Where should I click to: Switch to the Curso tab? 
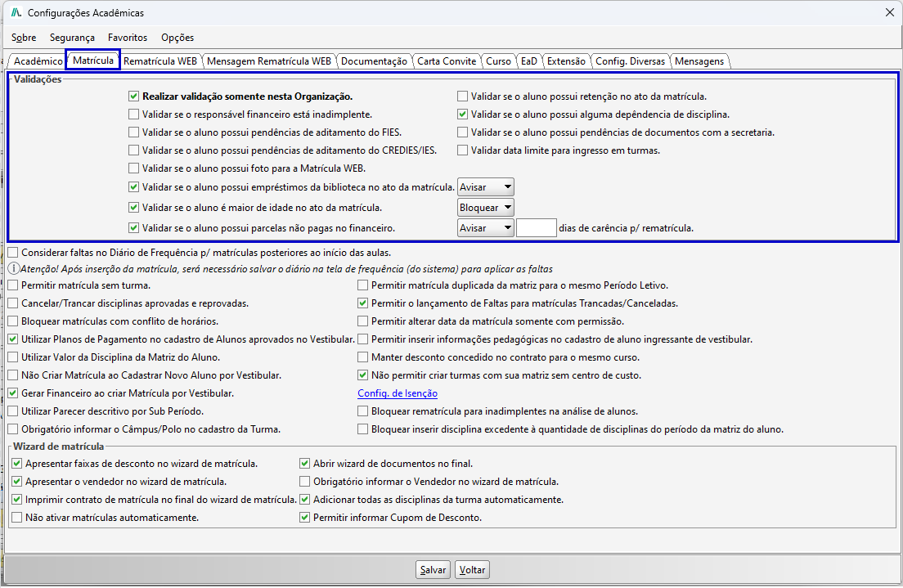pos(498,61)
